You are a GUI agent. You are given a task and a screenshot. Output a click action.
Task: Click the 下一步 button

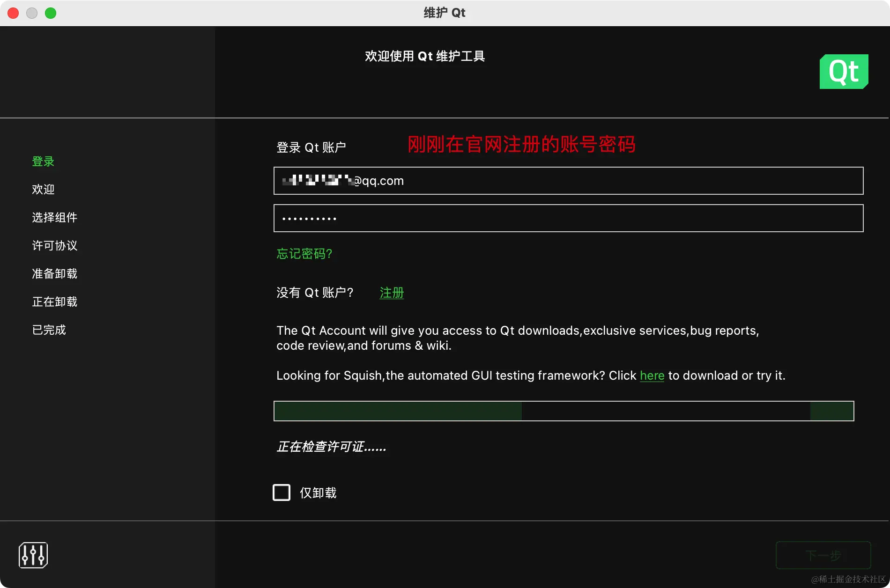click(823, 555)
